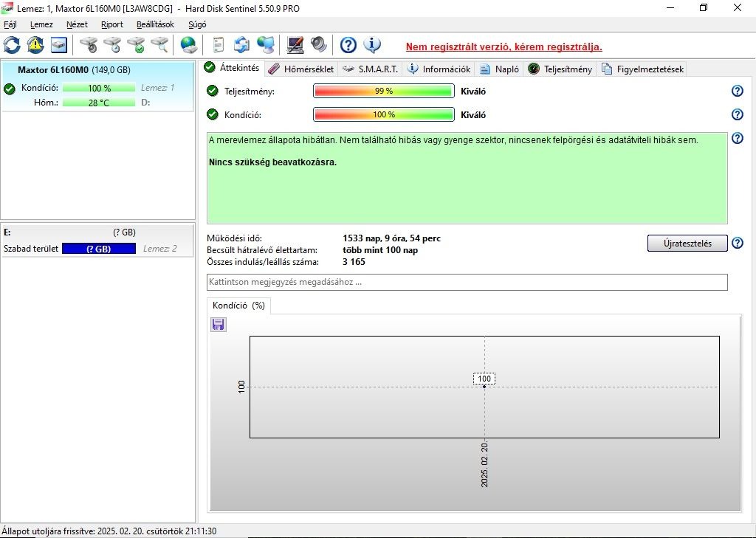Switch to the Teljesítmény tab
This screenshot has height=538, width=756.
click(x=560, y=69)
